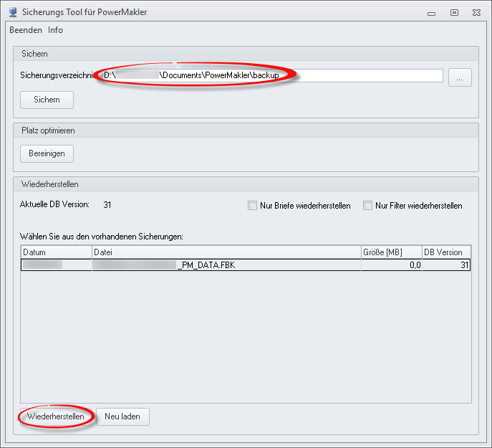Screen dimensions: 492x448
Task: Close the Sicherungs Tool window
Action: [476, 13]
